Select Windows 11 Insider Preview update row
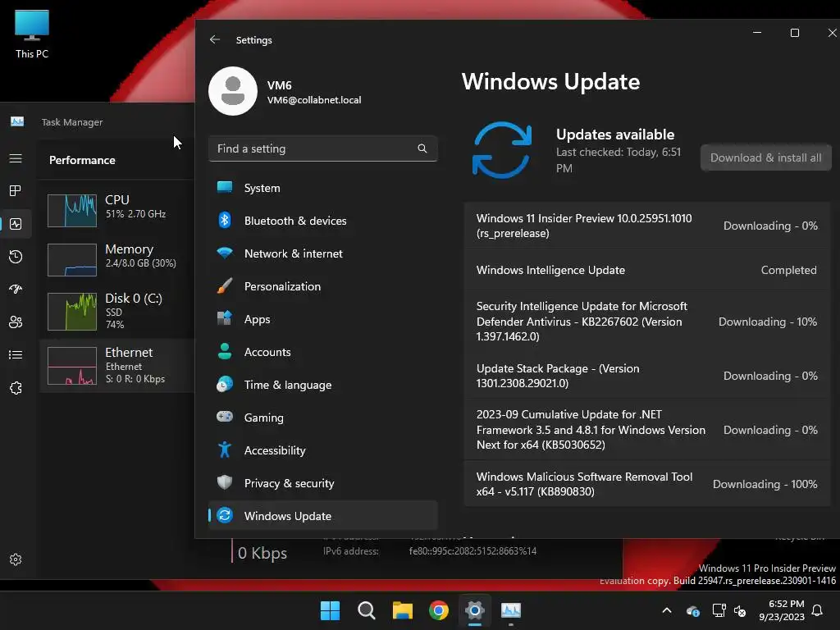 tap(647, 226)
